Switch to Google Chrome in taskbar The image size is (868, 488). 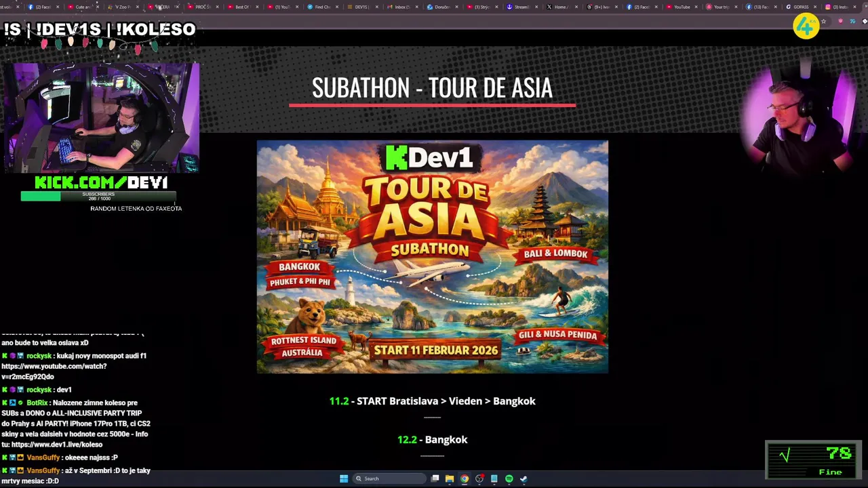465,479
